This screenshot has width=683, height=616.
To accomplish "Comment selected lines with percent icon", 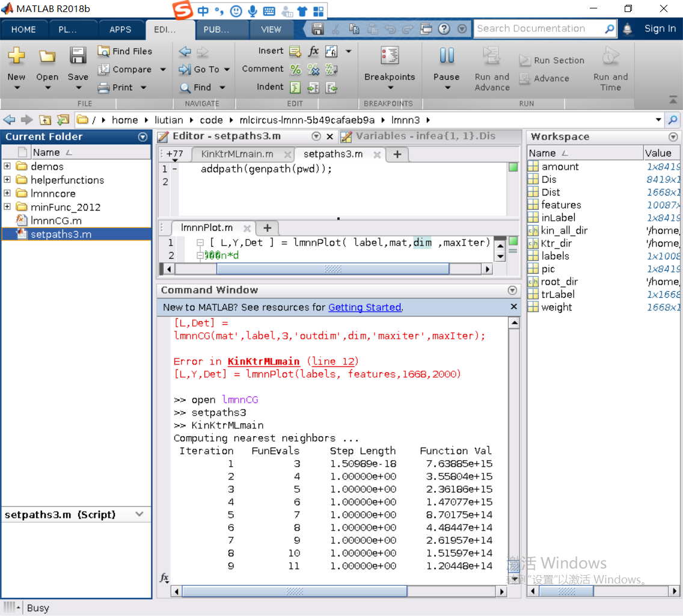I will pyautogui.click(x=295, y=69).
